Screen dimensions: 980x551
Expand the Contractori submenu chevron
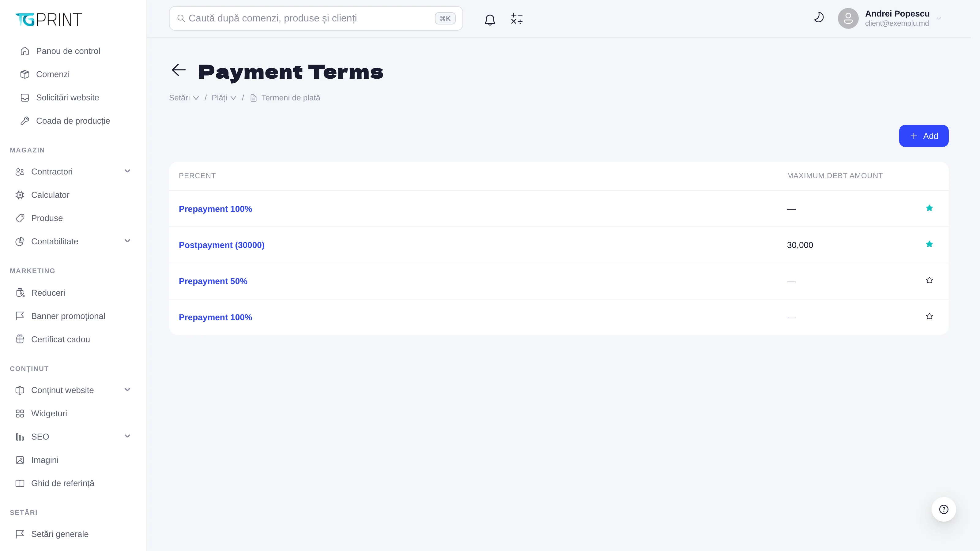tap(127, 171)
